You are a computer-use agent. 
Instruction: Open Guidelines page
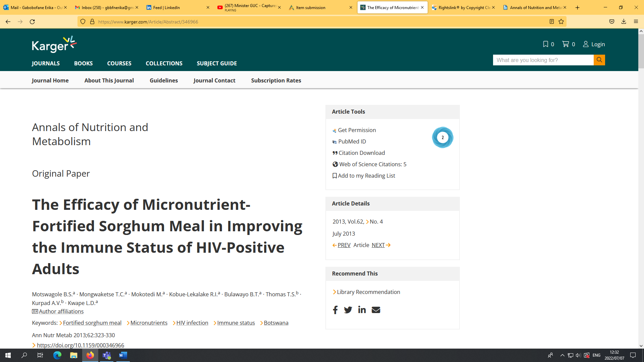pyautogui.click(x=164, y=80)
